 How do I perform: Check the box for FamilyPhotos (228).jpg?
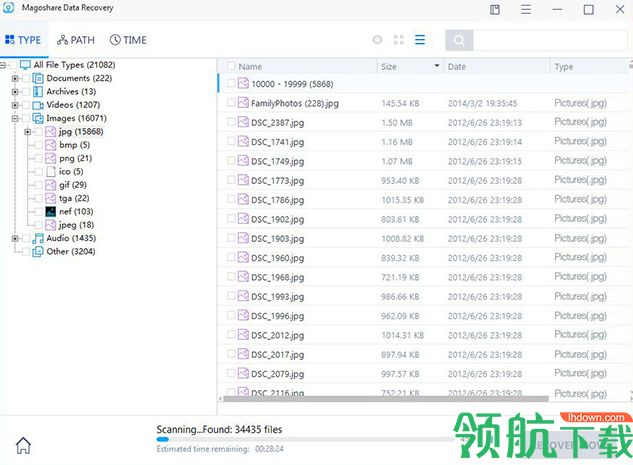[x=231, y=103]
